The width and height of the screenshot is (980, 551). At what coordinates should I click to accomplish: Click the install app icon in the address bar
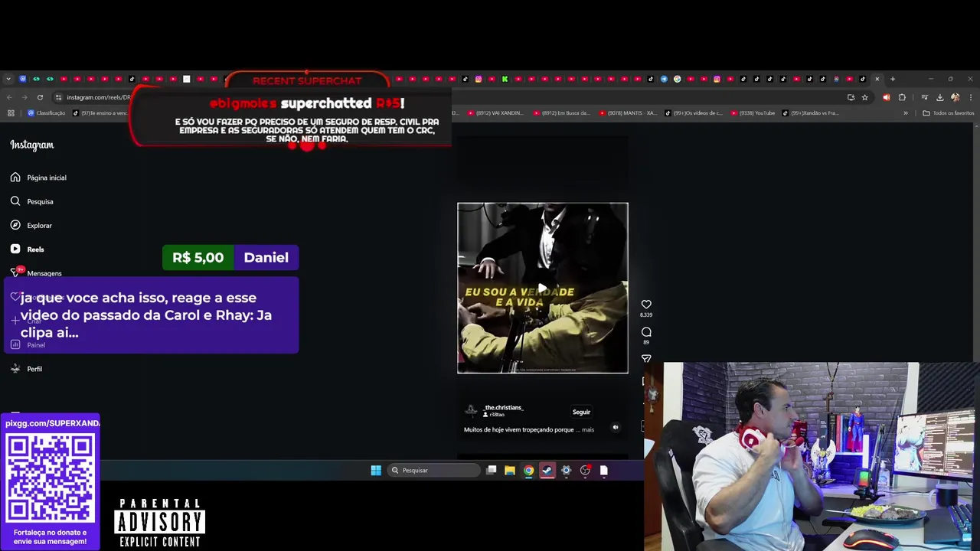coord(851,97)
